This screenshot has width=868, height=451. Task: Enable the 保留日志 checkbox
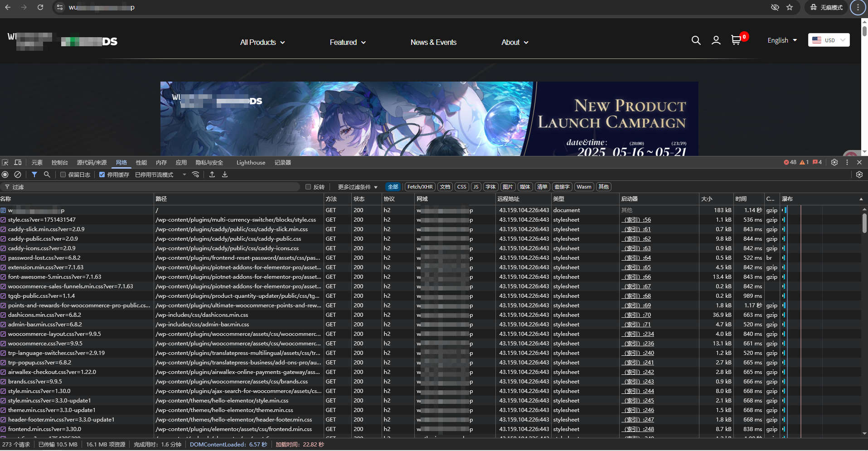coord(63,175)
